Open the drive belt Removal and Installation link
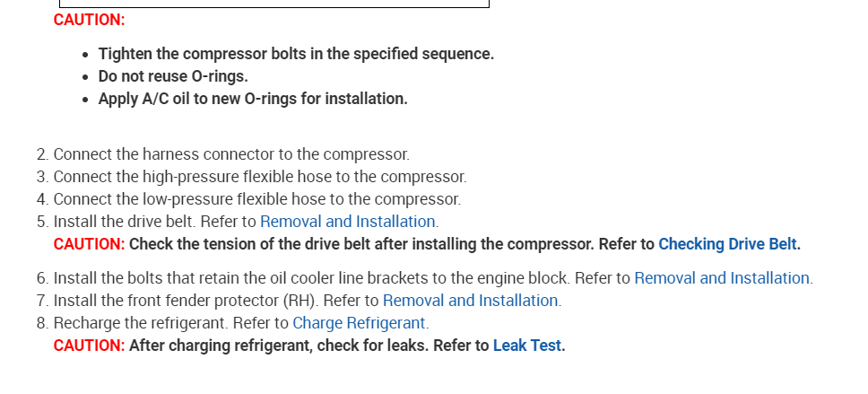Image resolution: width=868 pixels, height=394 pixels. [x=348, y=222]
